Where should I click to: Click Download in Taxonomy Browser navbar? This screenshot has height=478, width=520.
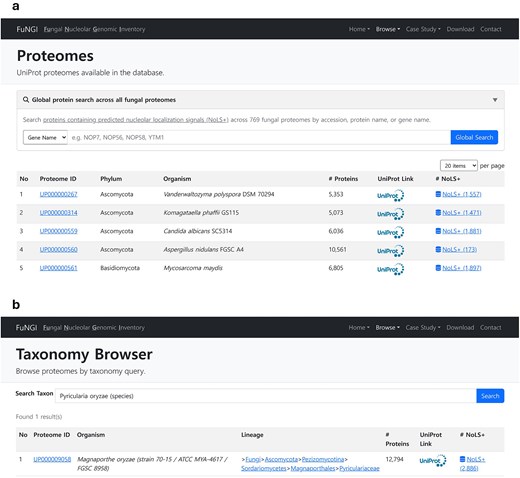coord(460,327)
